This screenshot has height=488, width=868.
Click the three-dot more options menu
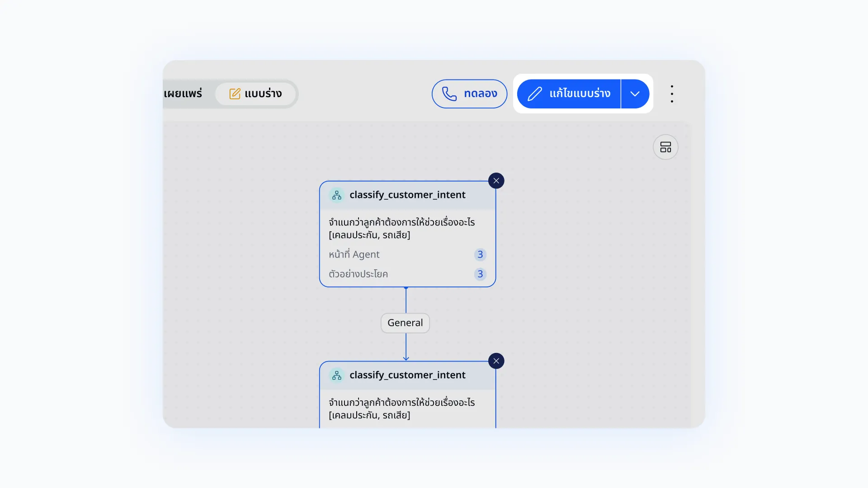(x=672, y=94)
